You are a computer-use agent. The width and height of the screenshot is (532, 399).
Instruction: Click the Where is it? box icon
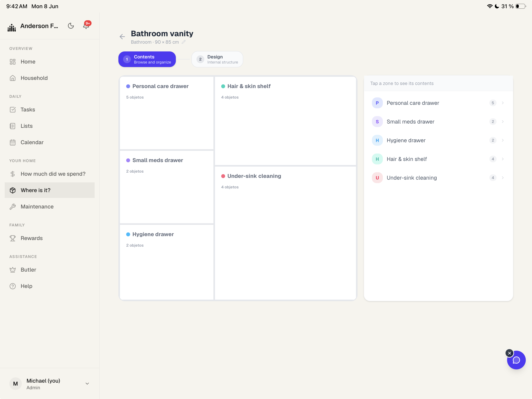click(x=13, y=190)
